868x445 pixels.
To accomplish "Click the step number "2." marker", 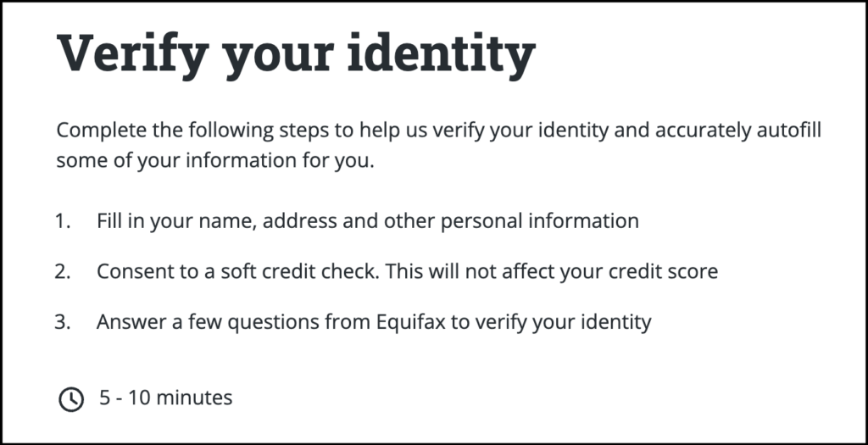I will pyautogui.click(x=64, y=272).
